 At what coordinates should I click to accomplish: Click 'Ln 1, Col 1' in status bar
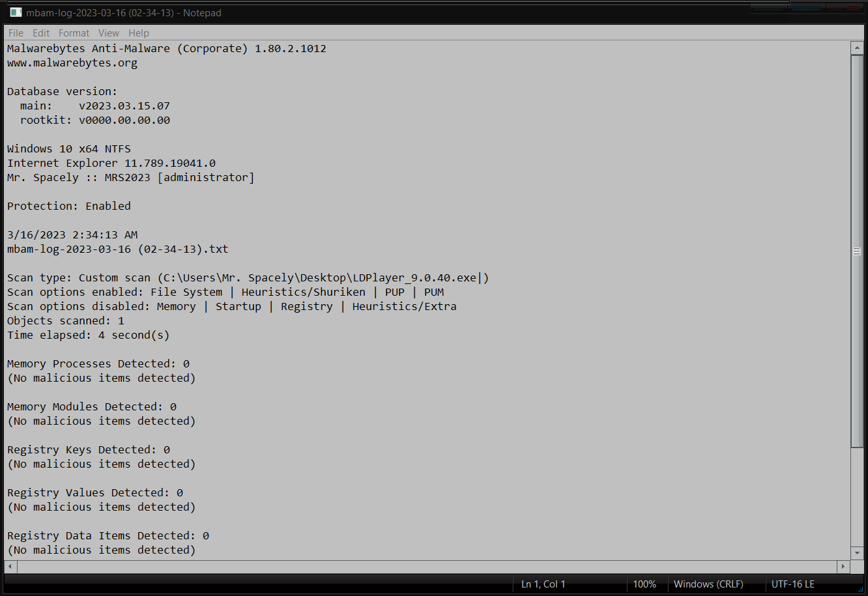(543, 584)
